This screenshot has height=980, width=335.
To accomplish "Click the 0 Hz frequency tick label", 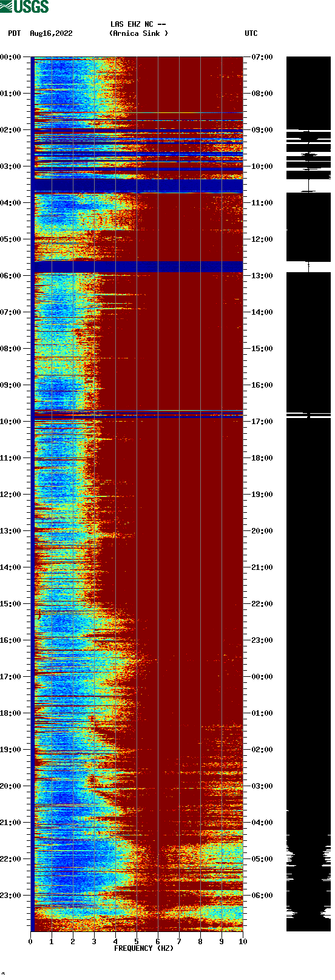I will point(30,942).
